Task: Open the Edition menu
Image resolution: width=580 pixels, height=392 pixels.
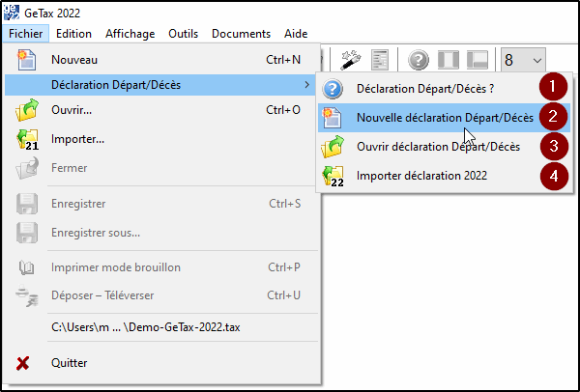Action: click(x=73, y=34)
